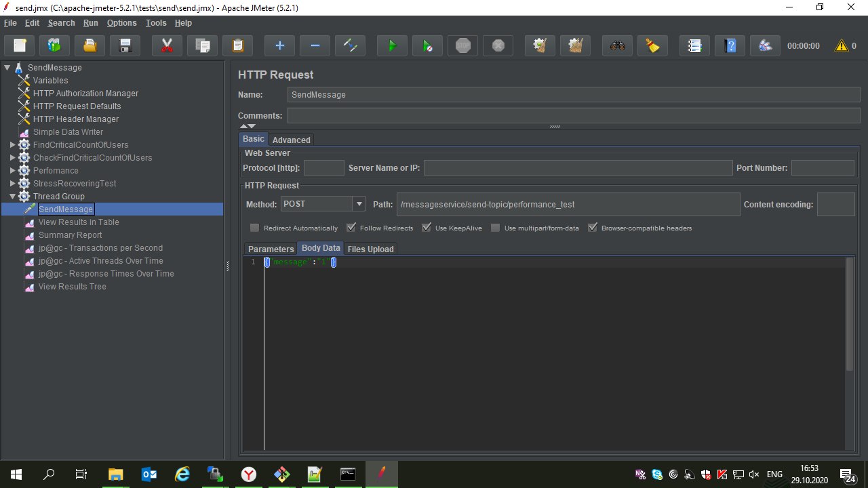This screenshot has height=488, width=868.
Task: Click the Port Number field
Action: point(823,168)
